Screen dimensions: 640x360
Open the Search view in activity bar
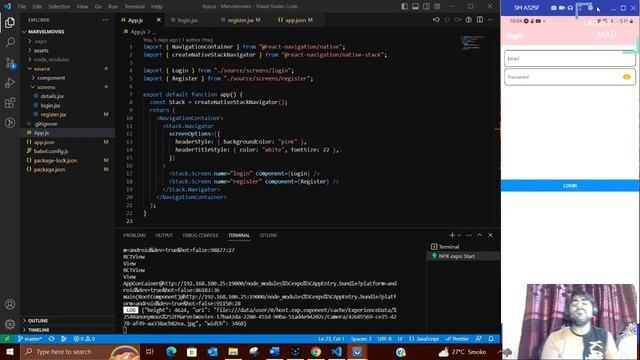[x=10, y=42]
